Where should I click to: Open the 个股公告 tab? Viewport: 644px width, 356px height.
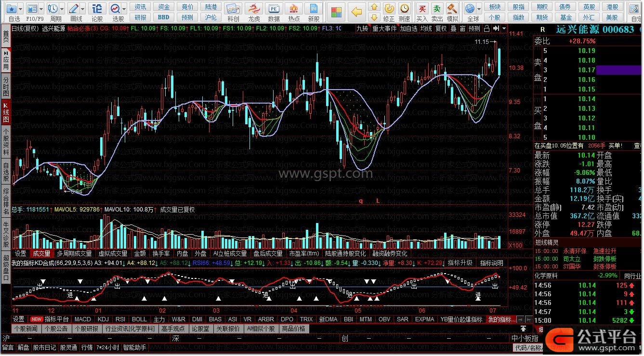click(55, 329)
